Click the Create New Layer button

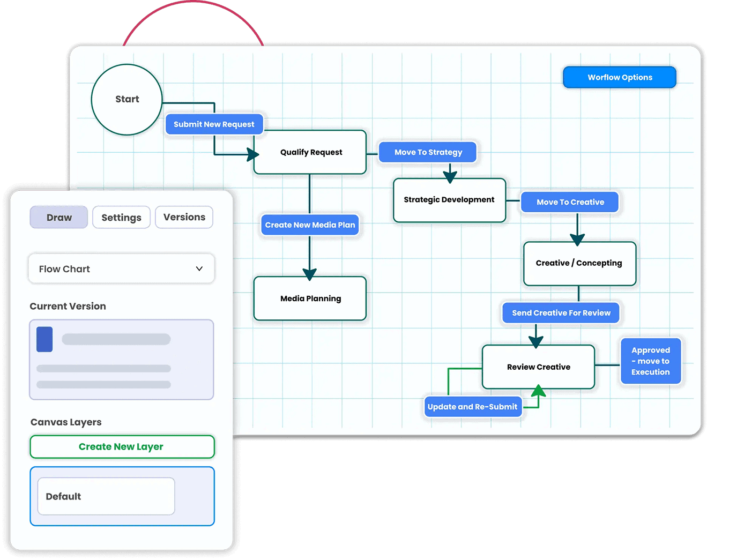(x=122, y=446)
